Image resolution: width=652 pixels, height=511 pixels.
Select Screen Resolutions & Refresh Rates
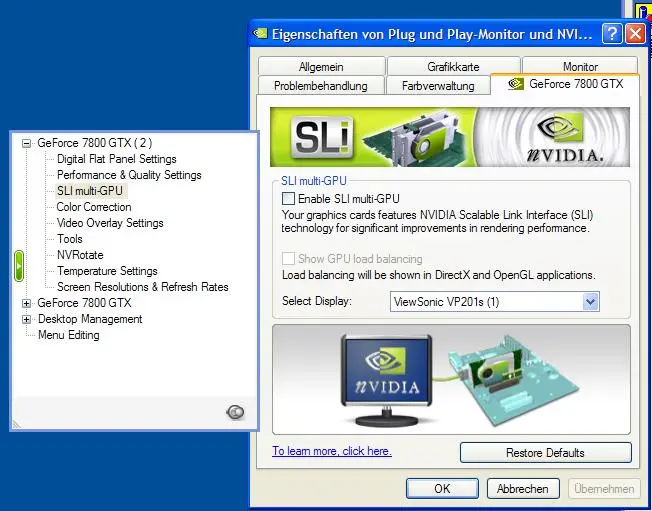[x=143, y=287]
